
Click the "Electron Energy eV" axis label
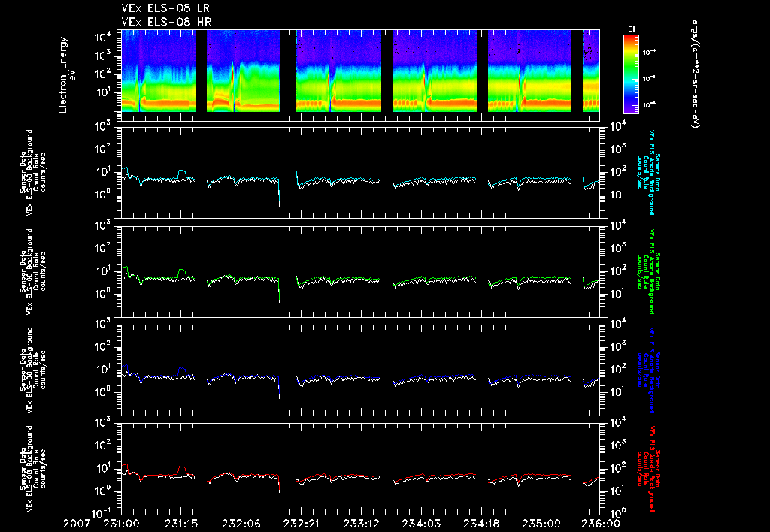tap(65, 74)
